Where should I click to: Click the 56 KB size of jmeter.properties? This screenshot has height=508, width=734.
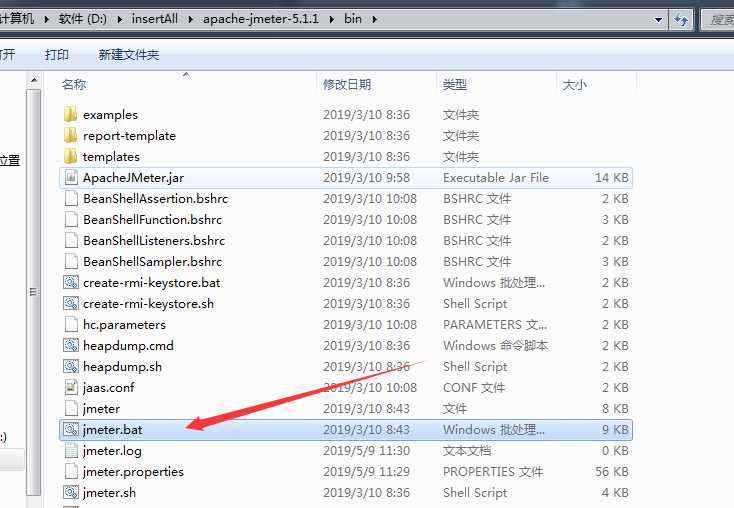[612, 472]
